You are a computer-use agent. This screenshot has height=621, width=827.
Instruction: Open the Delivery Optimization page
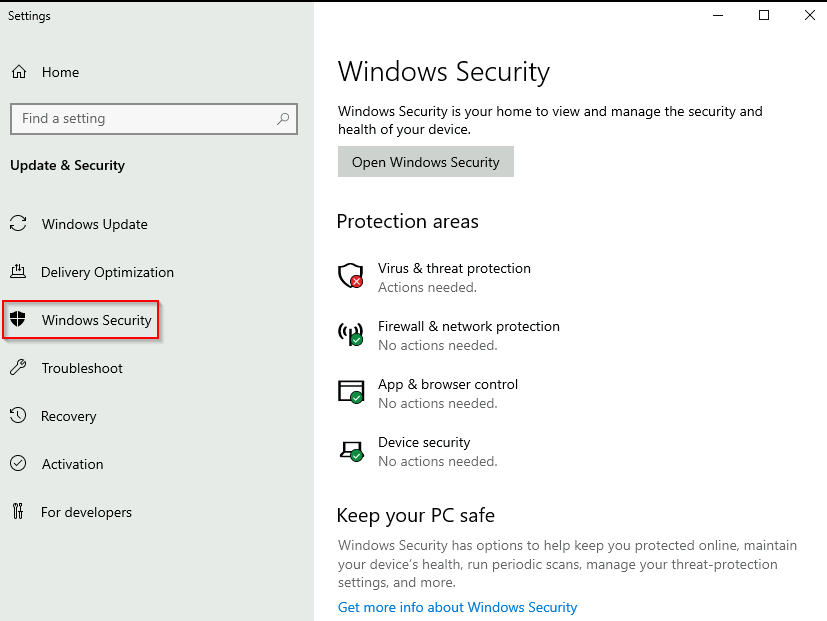107,272
